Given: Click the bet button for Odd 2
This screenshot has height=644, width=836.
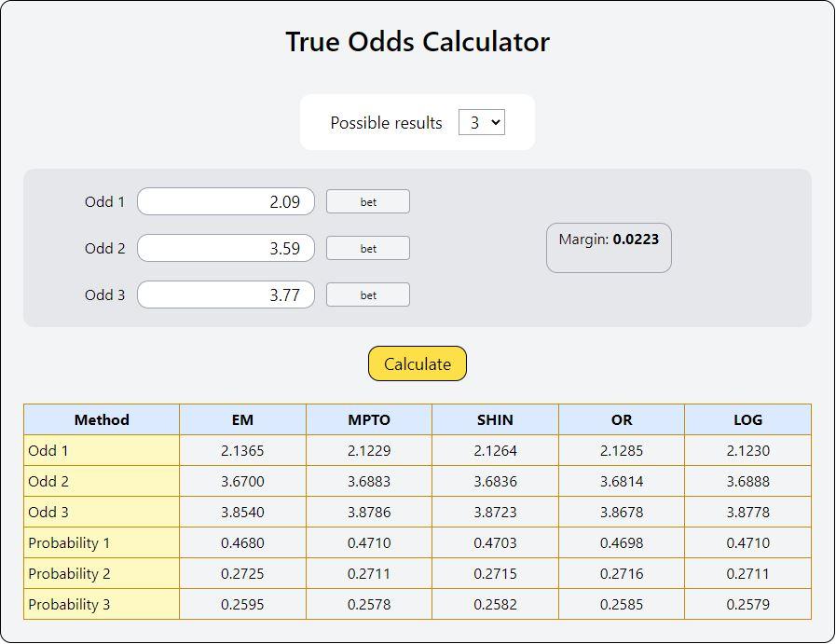Looking at the screenshot, I should pyautogui.click(x=368, y=249).
